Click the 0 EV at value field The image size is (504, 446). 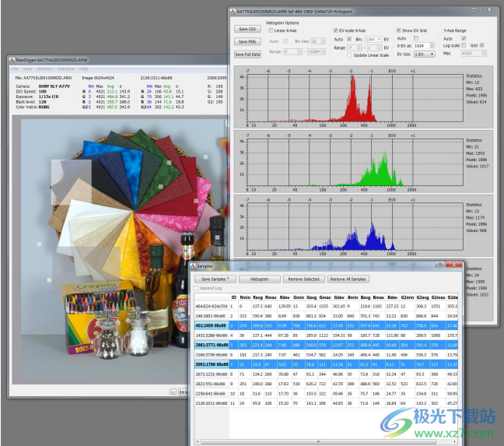pos(422,46)
